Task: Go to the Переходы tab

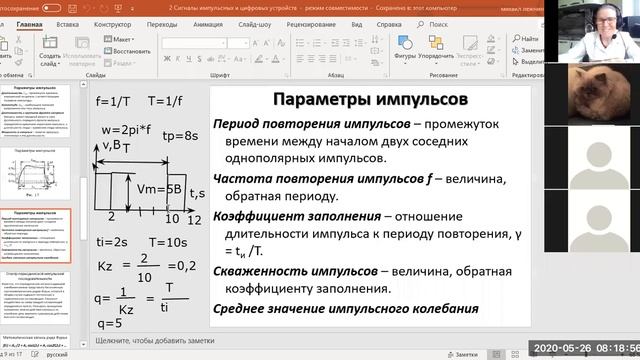Action: coord(162,24)
